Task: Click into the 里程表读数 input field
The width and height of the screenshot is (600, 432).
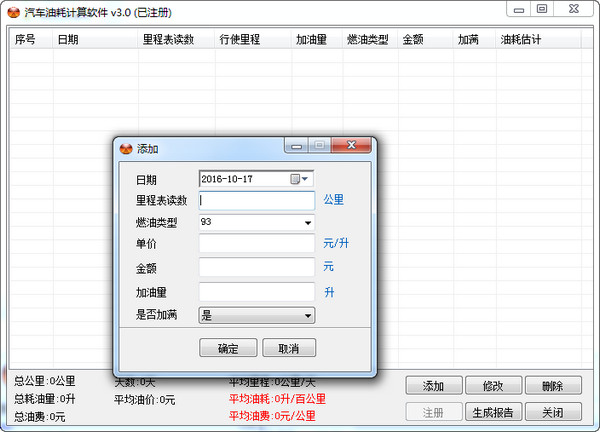Action: [x=257, y=200]
